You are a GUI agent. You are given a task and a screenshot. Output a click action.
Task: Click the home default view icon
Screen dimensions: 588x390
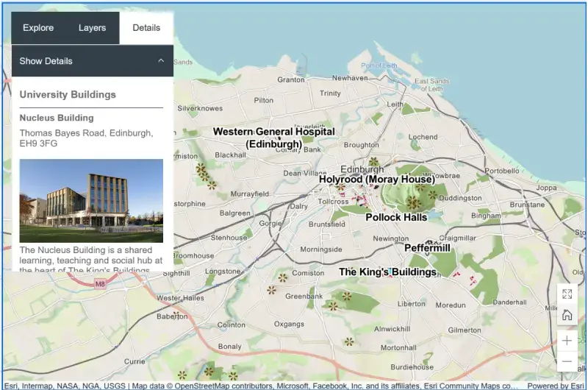[x=567, y=316]
